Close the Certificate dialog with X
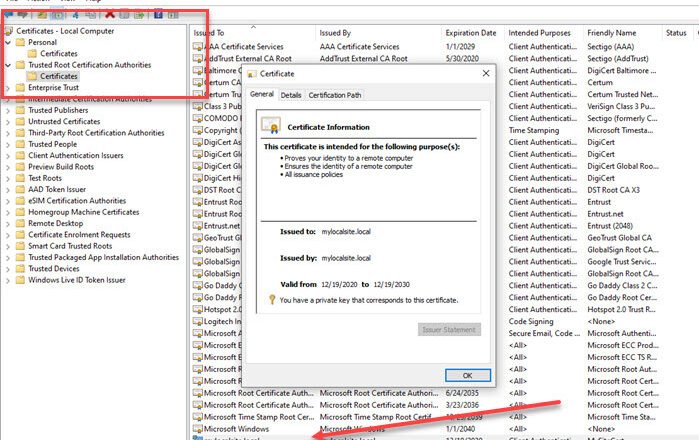The width and height of the screenshot is (699, 440). coord(486,73)
